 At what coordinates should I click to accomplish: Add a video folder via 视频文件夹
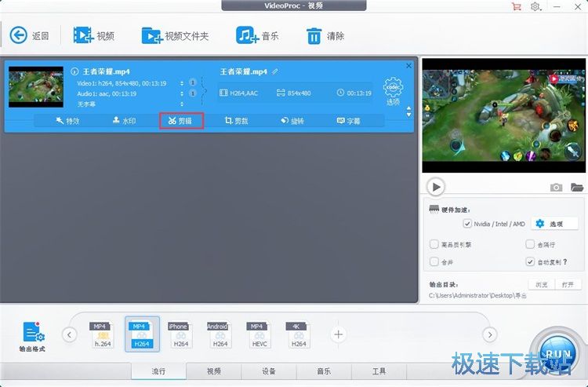click(175, 36)
